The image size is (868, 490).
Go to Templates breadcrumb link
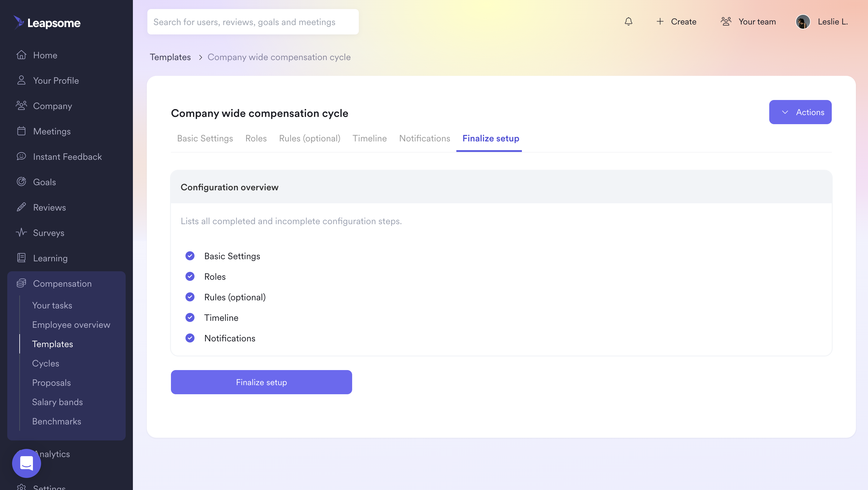[x=170, y=57]
